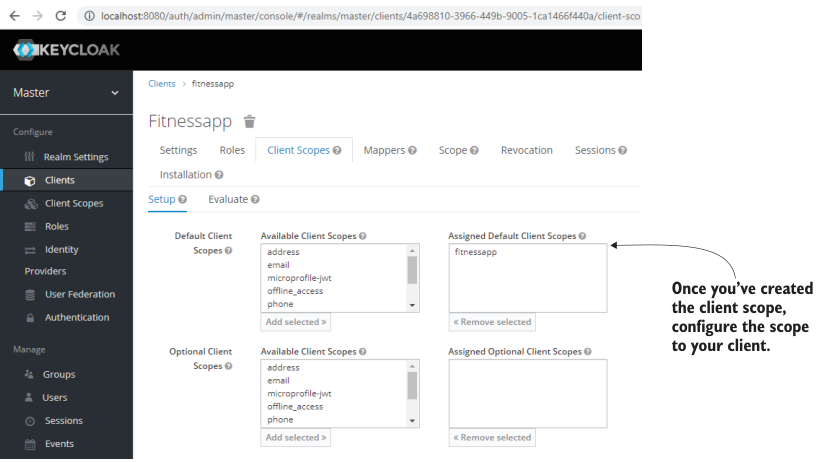Click Remove selected under assigned default scopes
824x462 pixels.
click(x=492, y=322)
